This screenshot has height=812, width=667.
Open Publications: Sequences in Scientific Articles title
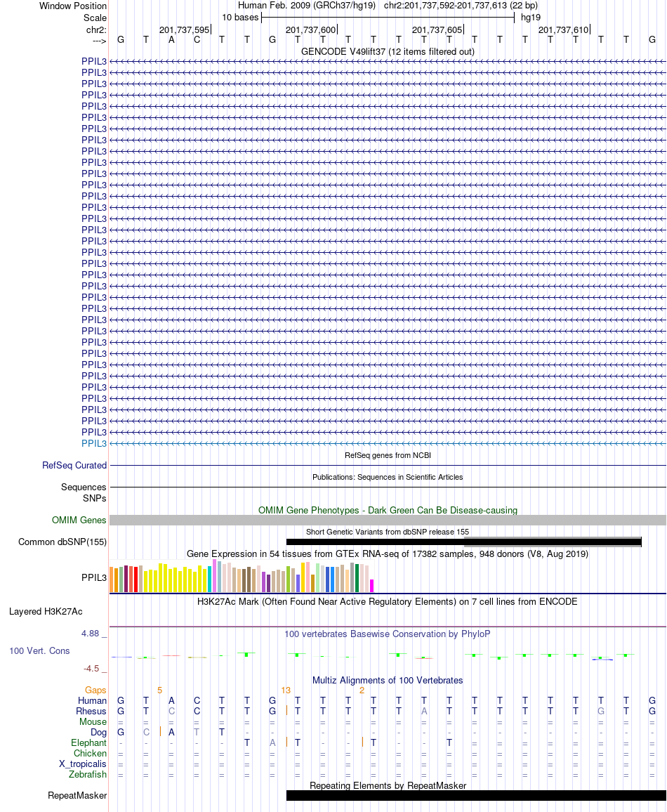(388, 477)
